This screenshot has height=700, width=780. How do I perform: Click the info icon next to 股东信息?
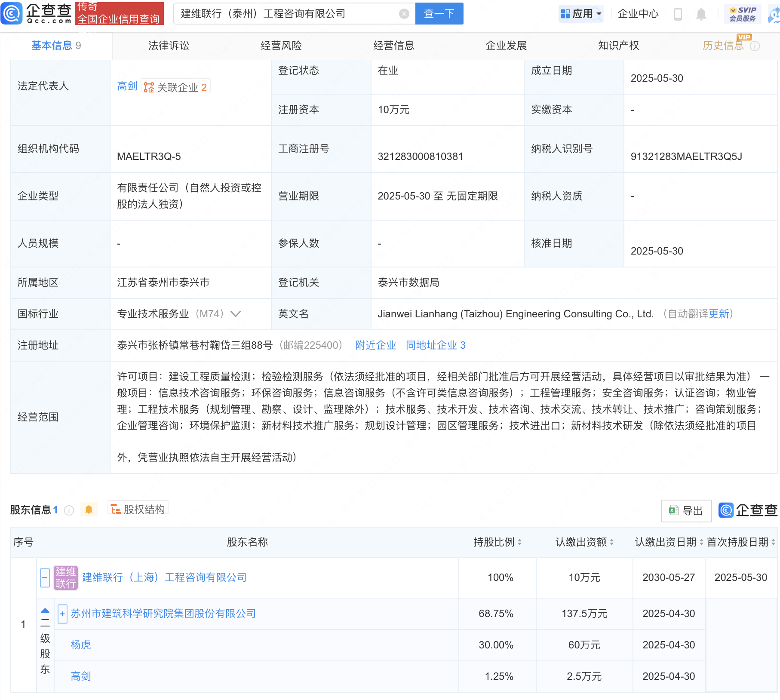click(x=69, y=510)
